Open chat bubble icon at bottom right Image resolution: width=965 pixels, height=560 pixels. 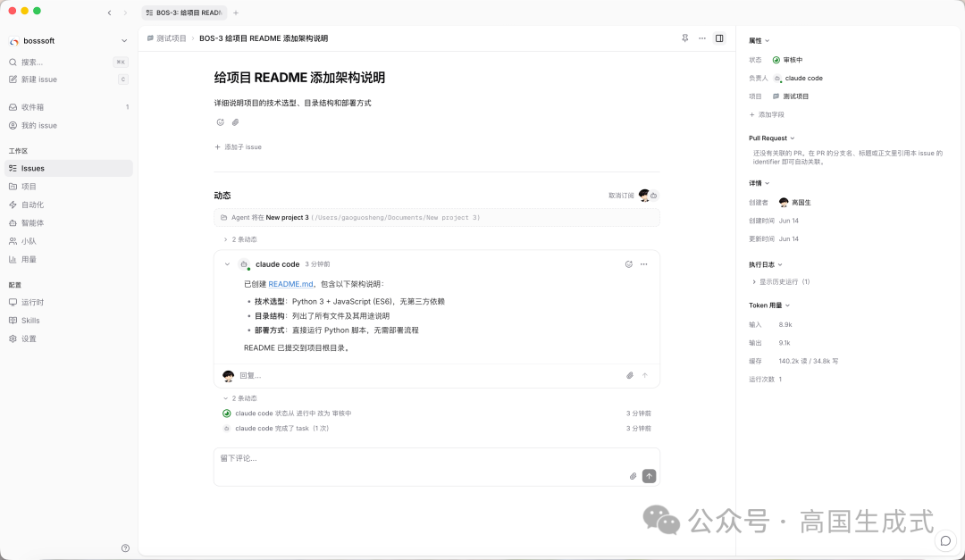[x=946, y=541]
